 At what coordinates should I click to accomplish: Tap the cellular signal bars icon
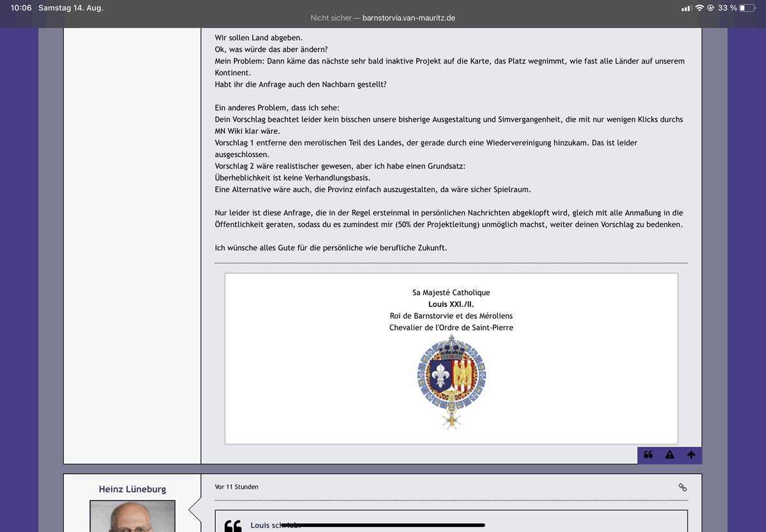(x=687, y=8)
